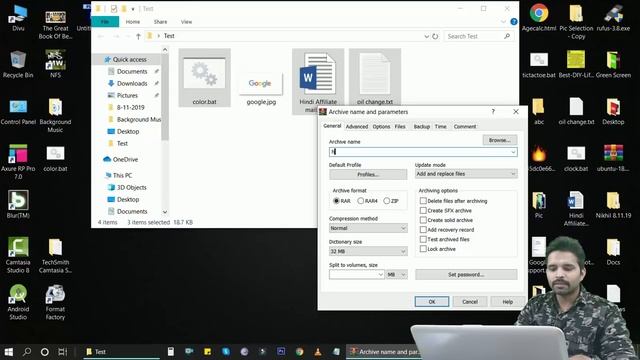The image size is (640, 360).
Task: Open Dictionary size dropdown
Action: 368,251
